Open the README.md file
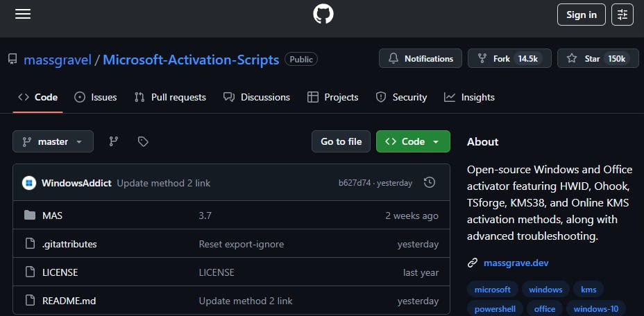This screenshot has width=644, height=316. click(69, 301)
